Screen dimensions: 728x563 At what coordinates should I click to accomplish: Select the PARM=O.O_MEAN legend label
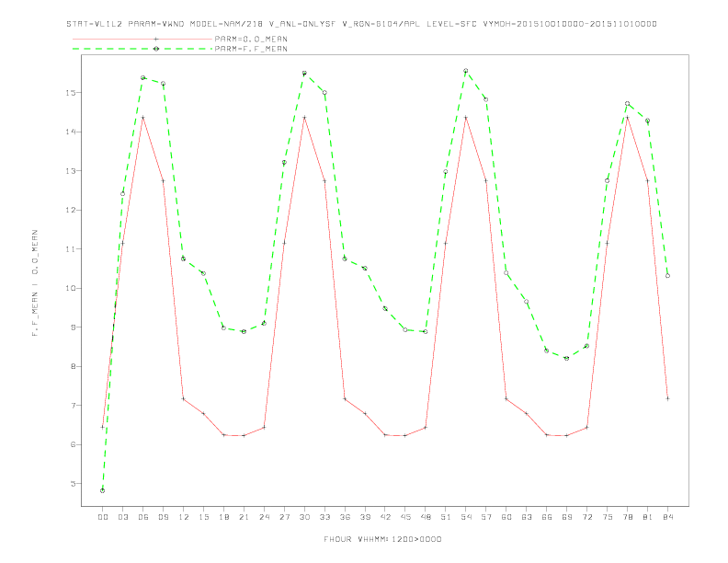pyautogui.click(x=251, y=39)
